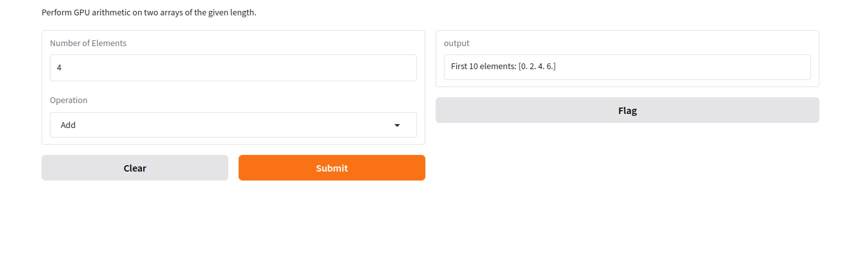Viewport: 868px width, 258px height.
Task: Click the "Add" value in the Operation box
Action: (68, 125)
